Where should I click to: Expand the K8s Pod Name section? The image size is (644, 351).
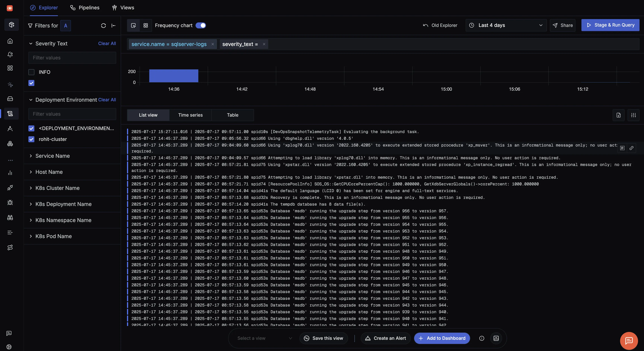pos(53,236)
